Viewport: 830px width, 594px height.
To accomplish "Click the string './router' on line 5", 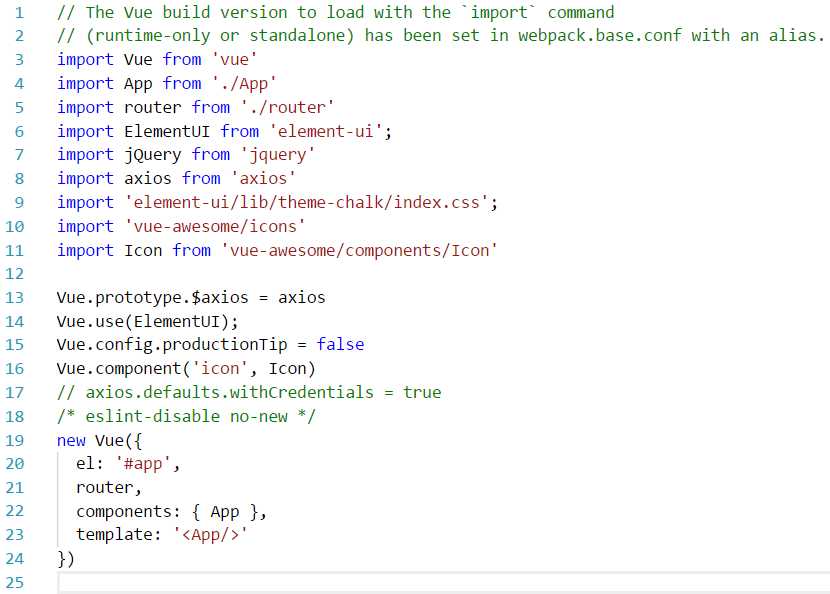I will point(287,107).
